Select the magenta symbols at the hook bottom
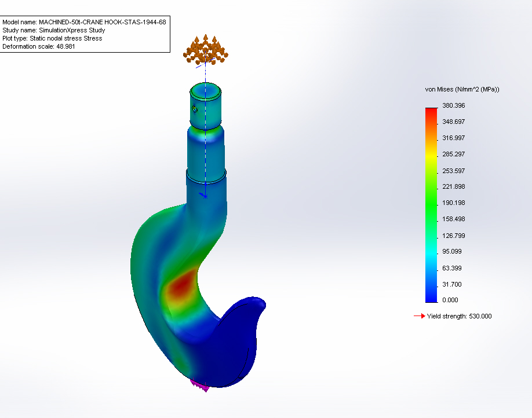 click(x=200, y=385)
